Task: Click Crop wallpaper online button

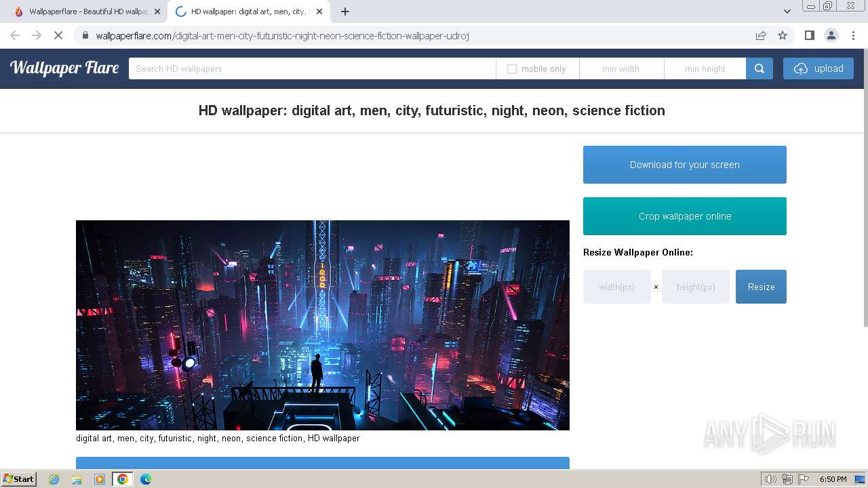Action: tap(685, 216)
